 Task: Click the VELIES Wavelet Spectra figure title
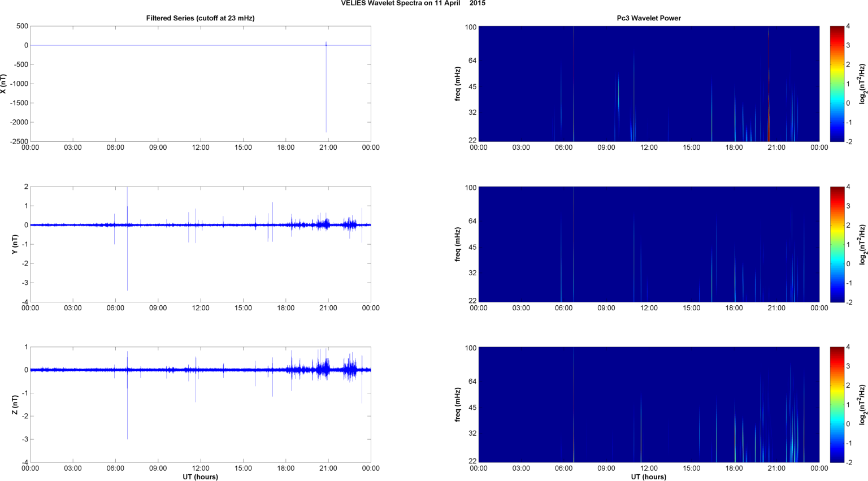click(x=413, y=3)
